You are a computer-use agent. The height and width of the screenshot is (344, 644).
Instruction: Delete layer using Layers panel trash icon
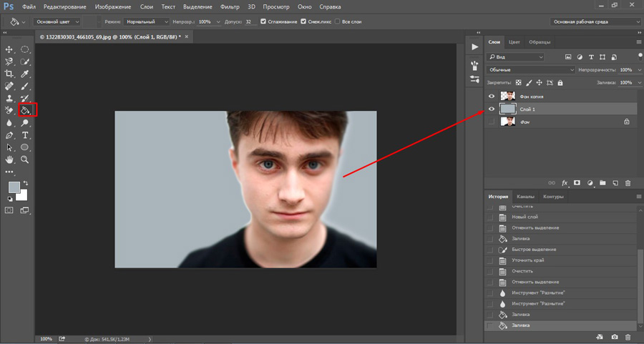coord(627,182)
